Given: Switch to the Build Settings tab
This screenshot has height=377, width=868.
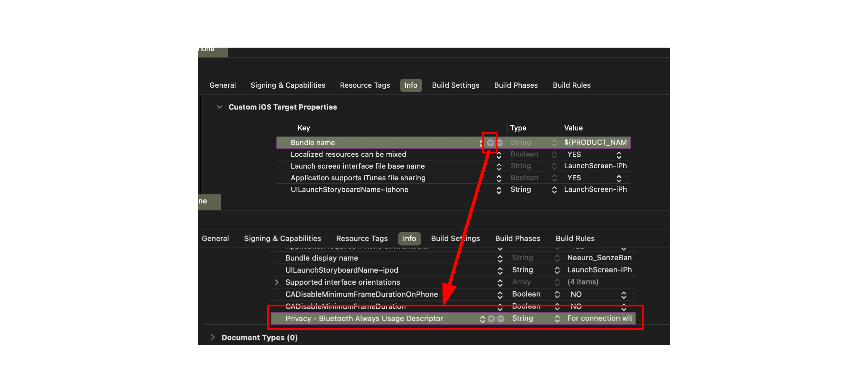Looking at the screenshot, I should pyautogui.click(x=455, y=85).
